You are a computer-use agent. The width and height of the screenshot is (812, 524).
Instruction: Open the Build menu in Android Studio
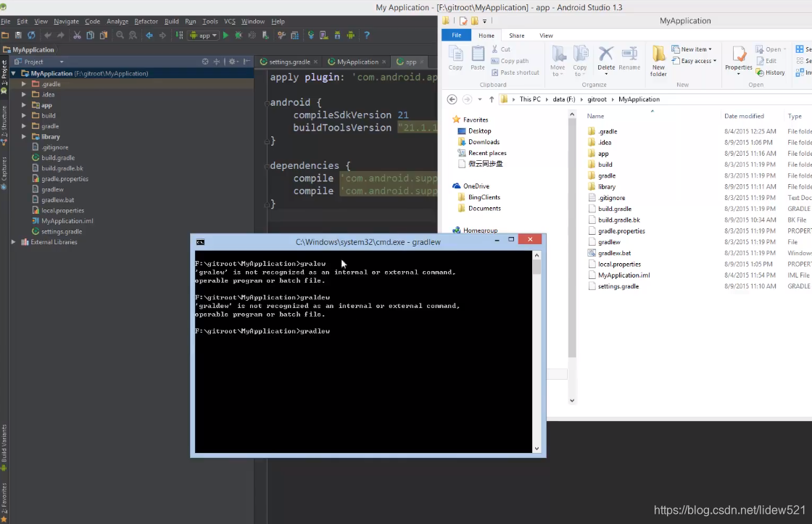(171, 21)
